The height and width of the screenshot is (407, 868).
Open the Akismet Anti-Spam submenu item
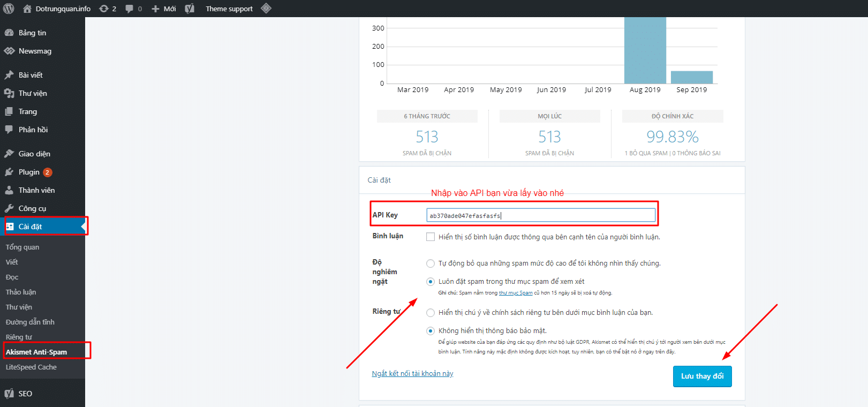(36, 352)
